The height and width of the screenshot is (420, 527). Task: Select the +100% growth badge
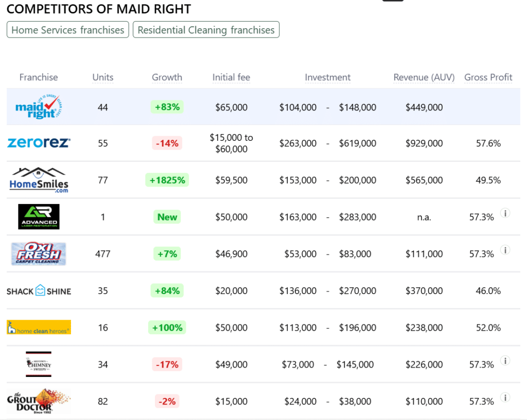(x=167, y=327)
